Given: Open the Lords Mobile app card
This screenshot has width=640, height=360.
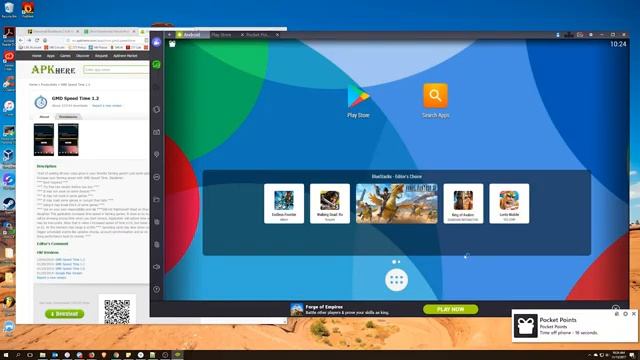Looking at the screenshot, I should point(509,203).
